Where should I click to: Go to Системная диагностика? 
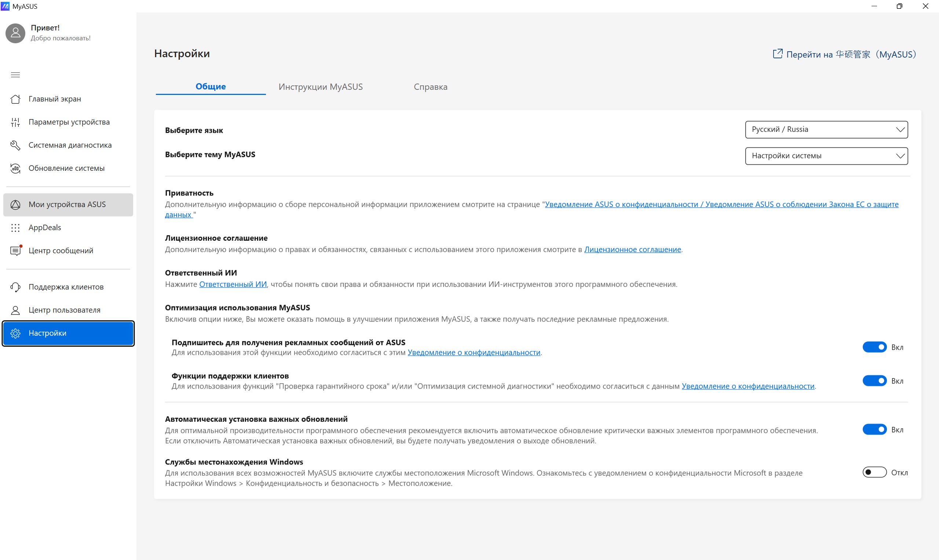click(x=68, y=145)
